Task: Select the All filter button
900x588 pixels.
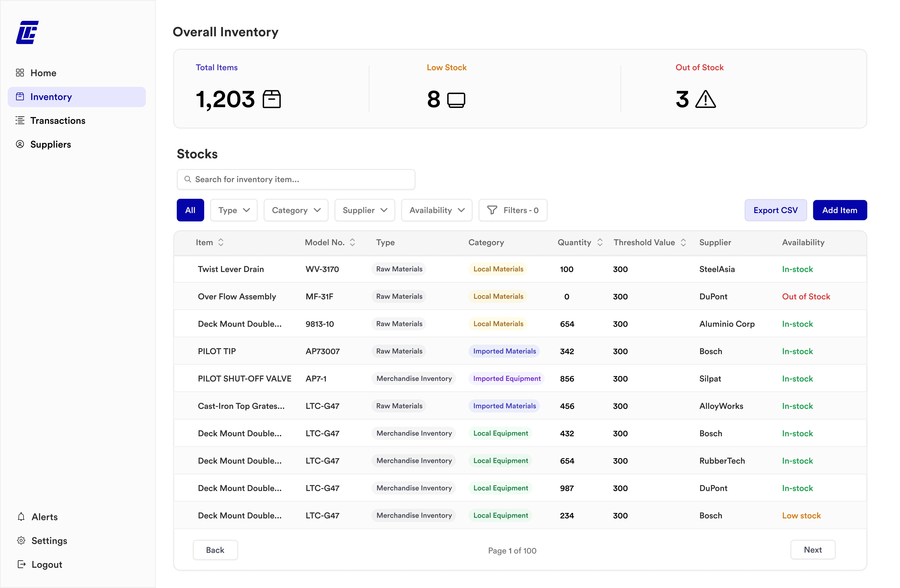Action: [190, 210]
